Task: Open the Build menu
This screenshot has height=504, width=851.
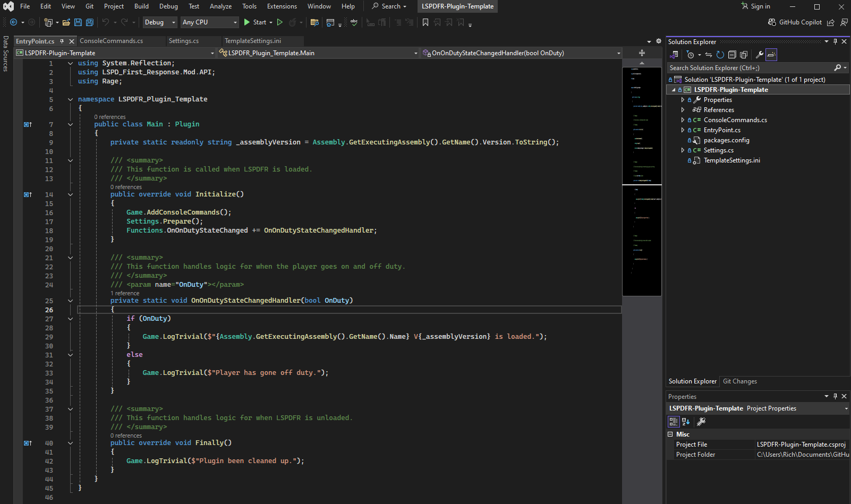Action: click(141, 6)
